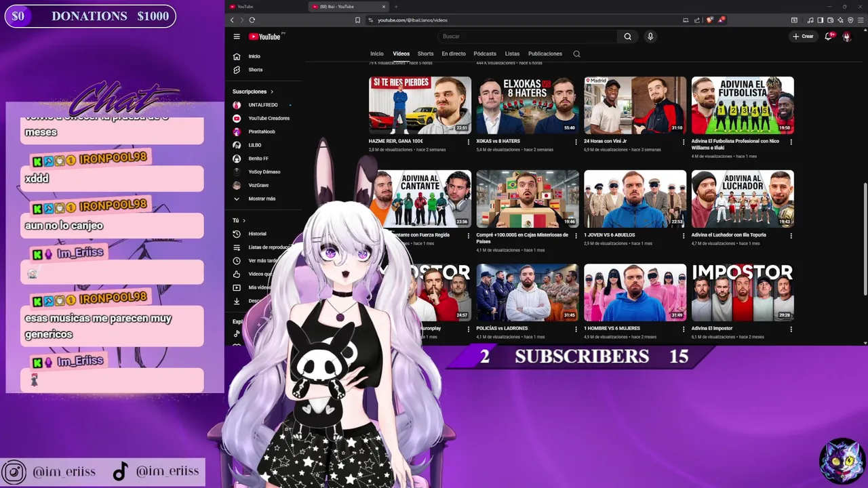The image size is (868, 488).
Task: Open the Pódcasts tab
Action: (x=485, y=54)
